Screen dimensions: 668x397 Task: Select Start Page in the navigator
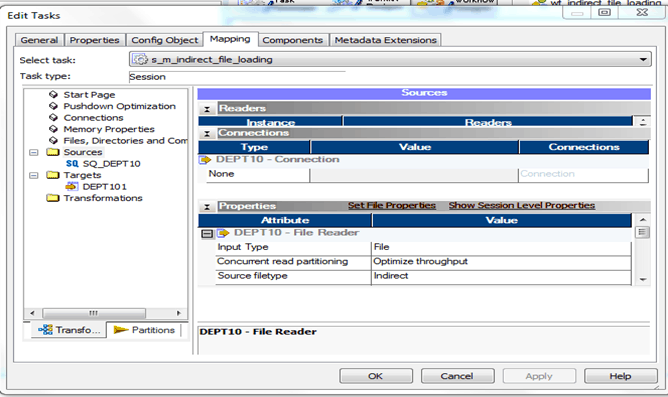coord(89,95)
